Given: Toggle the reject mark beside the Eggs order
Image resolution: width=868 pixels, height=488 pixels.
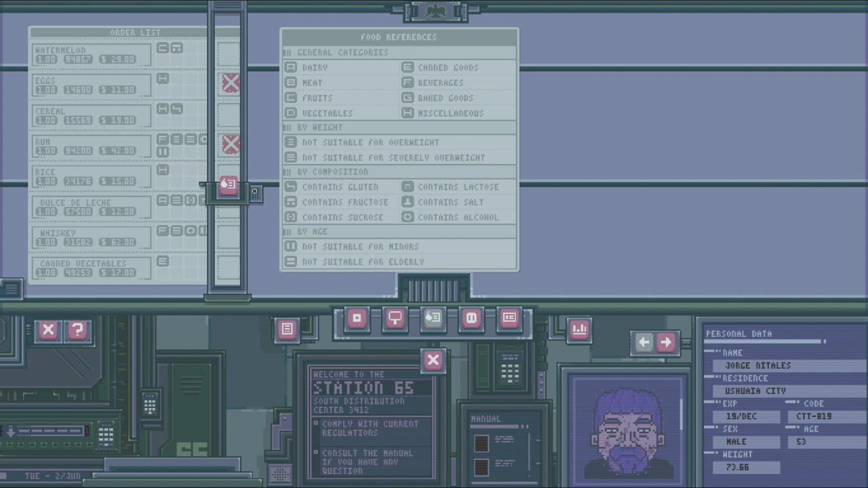Looking at the screenshot, I should tap(231, 83).
